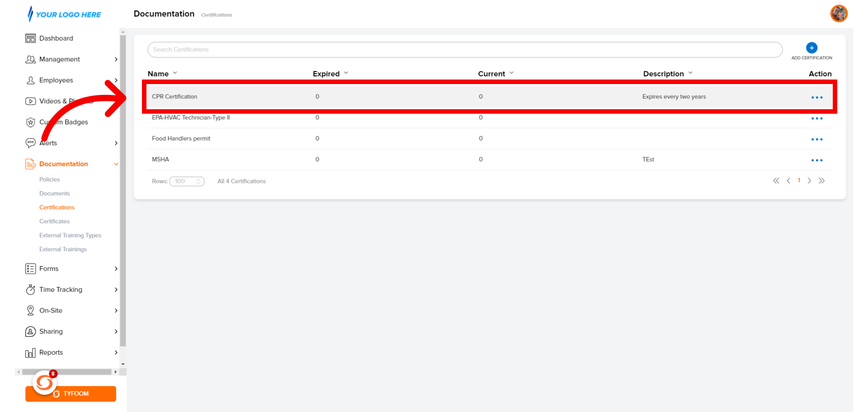Click the Custom Badges icon
868x412 pixels.
[x=30, y=122]
